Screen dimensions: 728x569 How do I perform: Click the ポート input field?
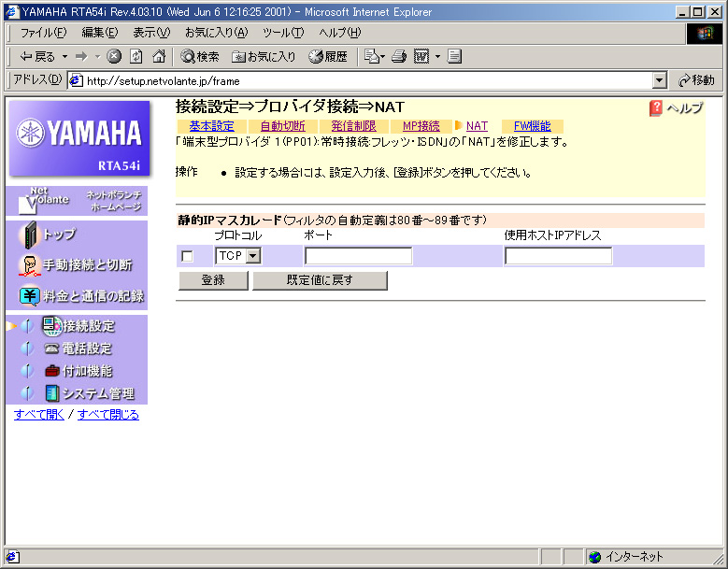[x=358, y=256]
